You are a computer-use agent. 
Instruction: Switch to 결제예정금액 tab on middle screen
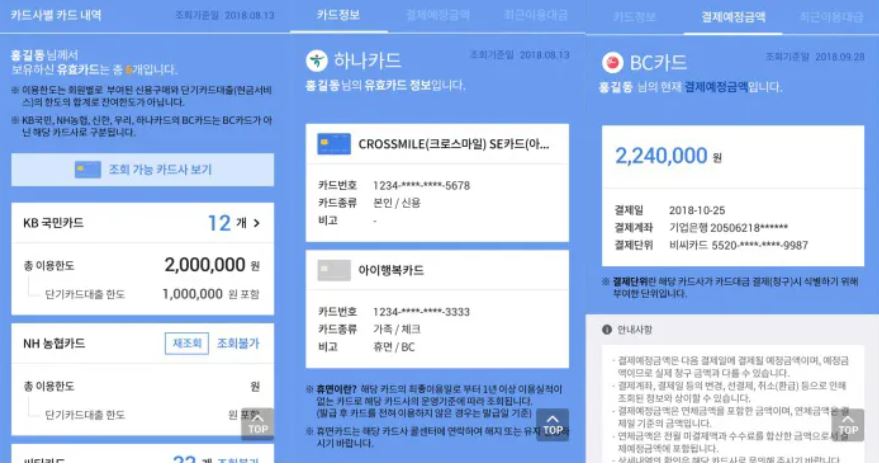point(438,15)
